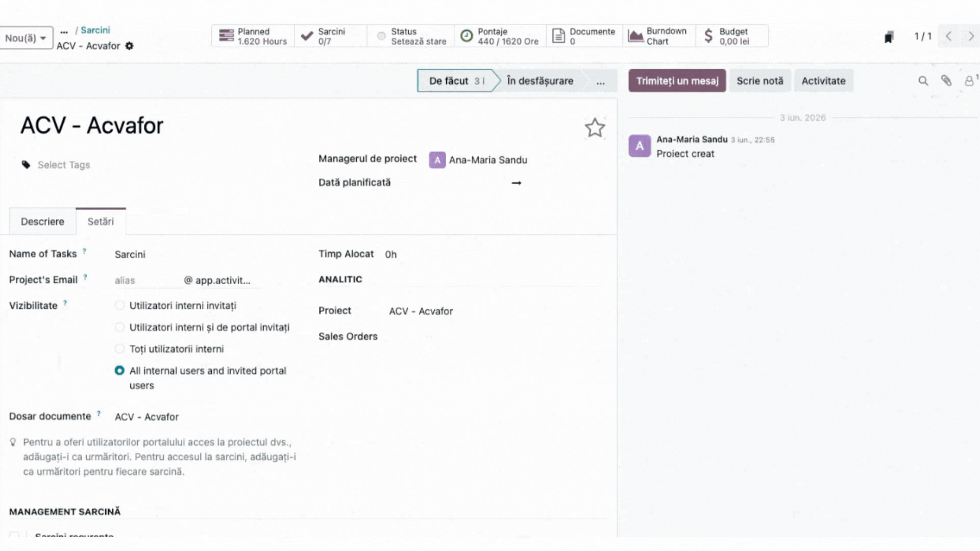Click the tag icon beside Select Tags
The image size is (980, 551).
pos(26,164)
